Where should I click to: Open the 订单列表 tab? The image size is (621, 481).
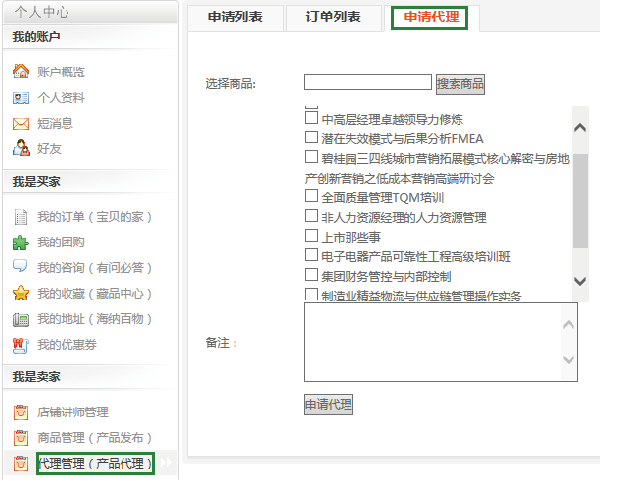point(331,18)
